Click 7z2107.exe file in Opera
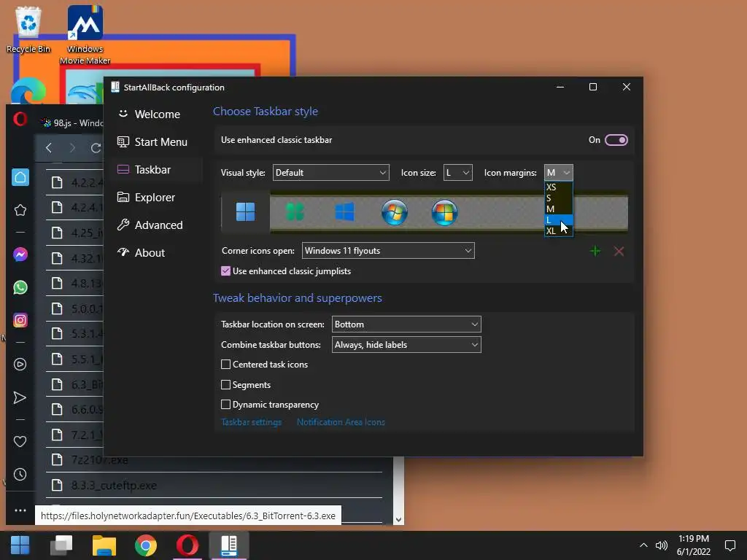Screen dimensions: 747x560 pos(99,460)
